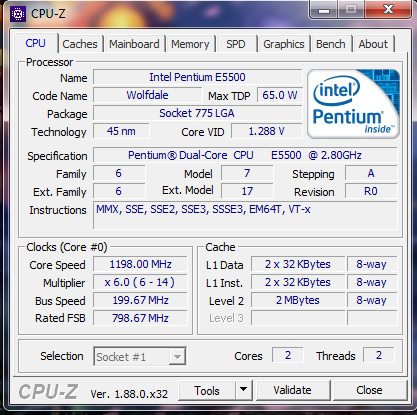
Task: Click the Name field 'Intel Pentium E5500'
Action: (x=197, y=77)
